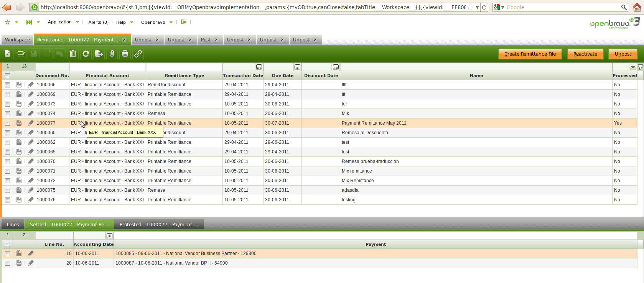Click the green Logout icon

click(x=184, y=22)
